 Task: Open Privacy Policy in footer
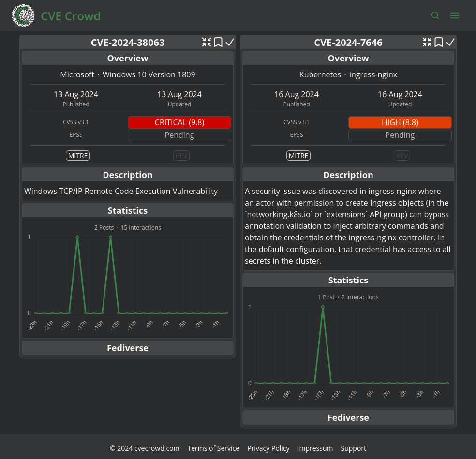click(x=268, y=448)
